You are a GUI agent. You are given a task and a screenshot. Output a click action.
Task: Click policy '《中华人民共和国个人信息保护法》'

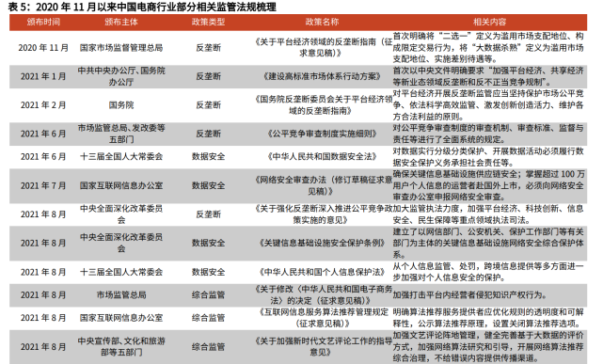tap(323, 272)
